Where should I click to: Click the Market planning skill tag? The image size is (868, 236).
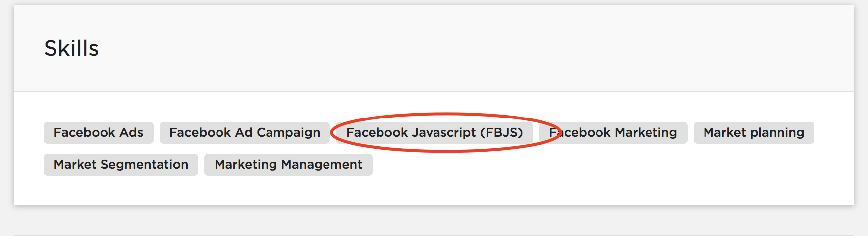point(754,133)
